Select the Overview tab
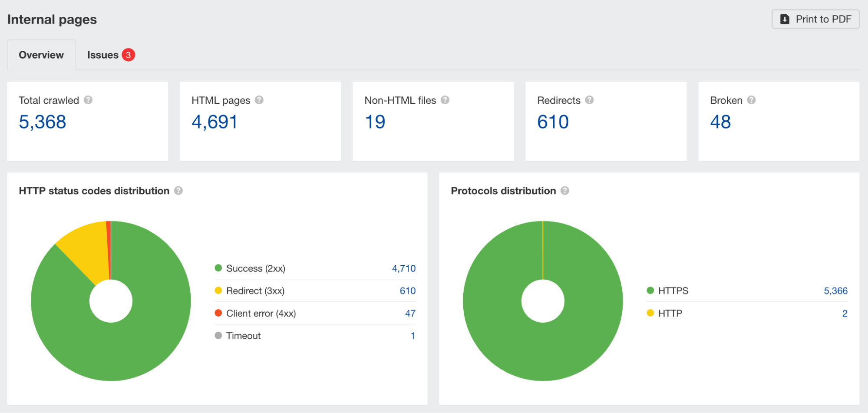Viewport: 868px width, 413px height. (41, 55)
